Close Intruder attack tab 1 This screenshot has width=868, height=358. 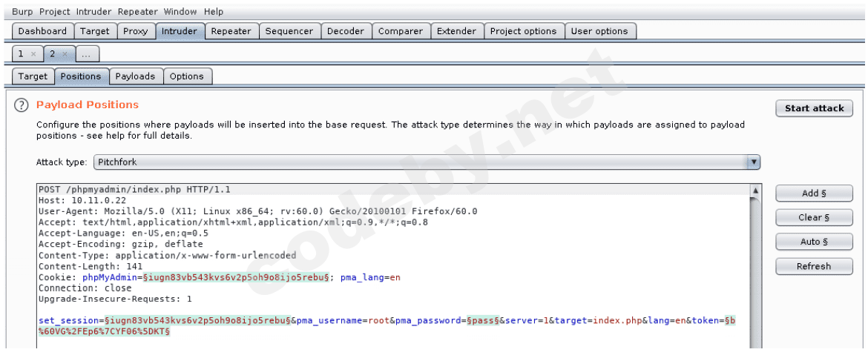click(x=33, y=53)
